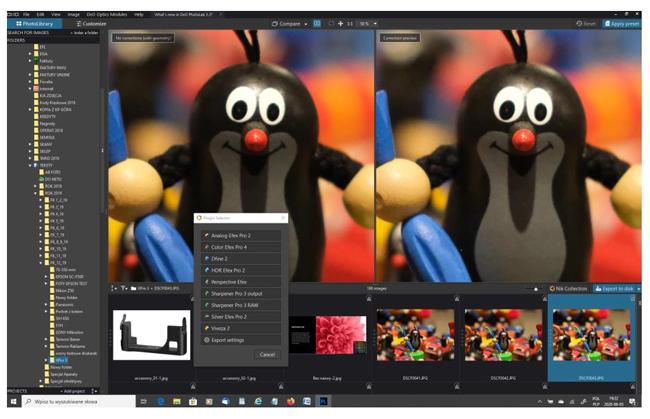Click the fit-on-screen square icon
Image resolution: width=650 pixels, height=419 pixels.
pyautogui.click(x=331, y=24)
